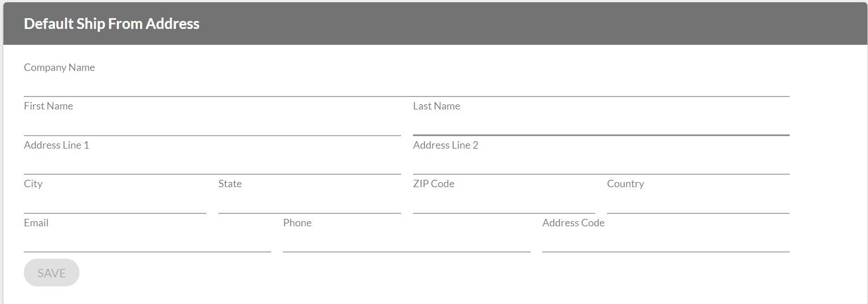
Task: Click into the Address Line 1 field
Action: pyautogui.click(x=212, y=164)
